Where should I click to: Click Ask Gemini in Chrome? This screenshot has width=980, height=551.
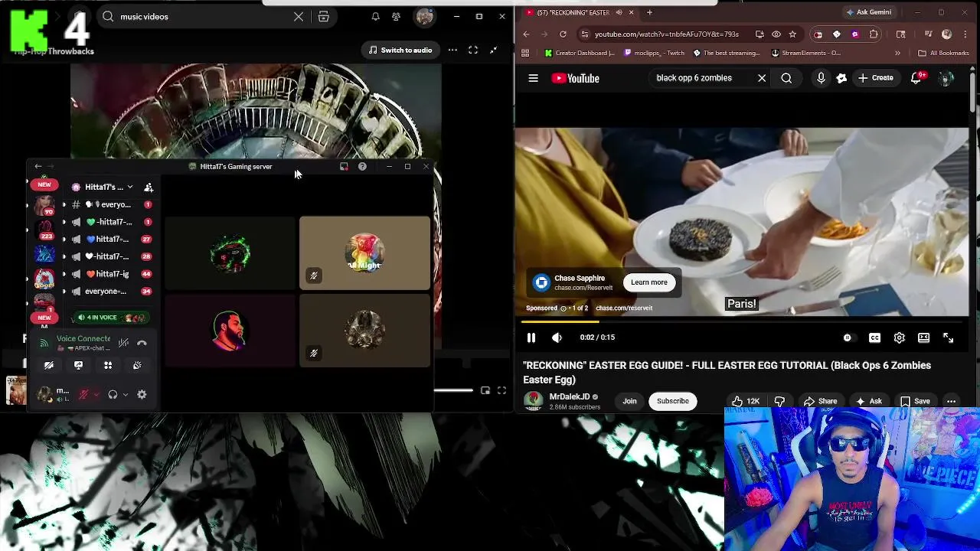coord(869,12)
